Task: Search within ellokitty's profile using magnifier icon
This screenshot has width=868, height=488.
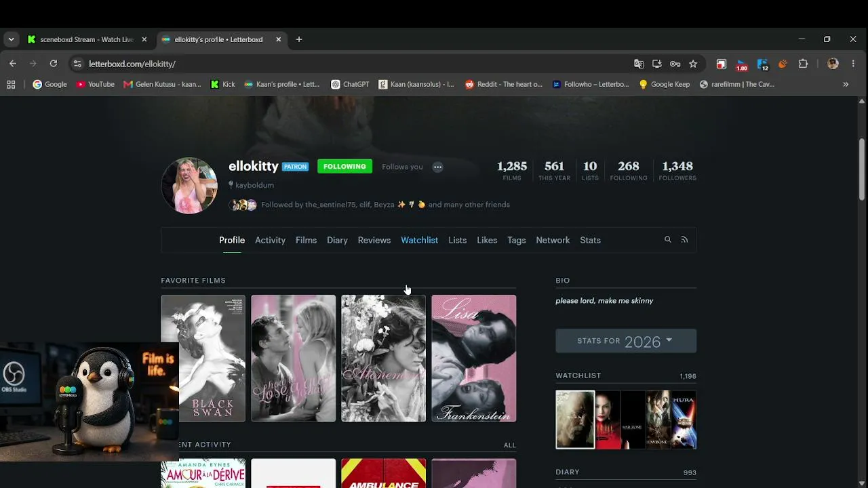Action: coord(668,240)
